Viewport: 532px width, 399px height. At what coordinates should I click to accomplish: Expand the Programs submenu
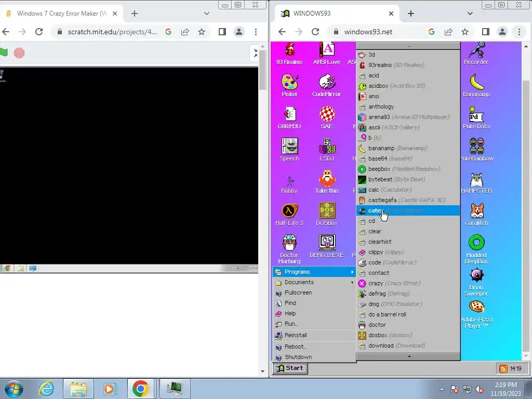(x=314, y=272)
